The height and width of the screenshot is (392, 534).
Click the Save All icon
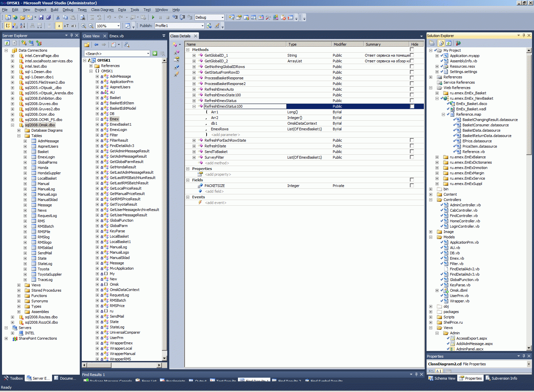click(x=48, y=17)
